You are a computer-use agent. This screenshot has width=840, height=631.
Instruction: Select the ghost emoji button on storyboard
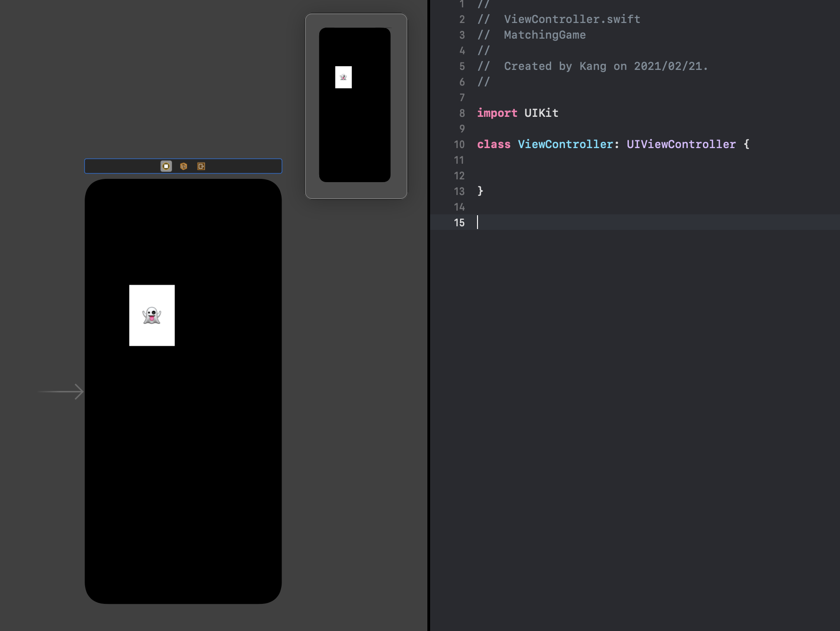pos(152,315)
